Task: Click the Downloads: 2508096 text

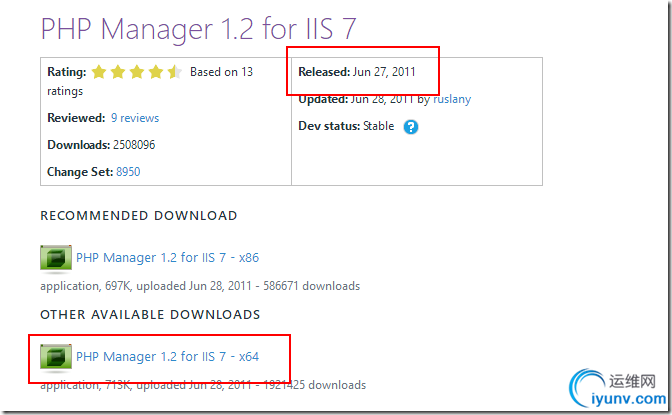Action: (101, 145)
